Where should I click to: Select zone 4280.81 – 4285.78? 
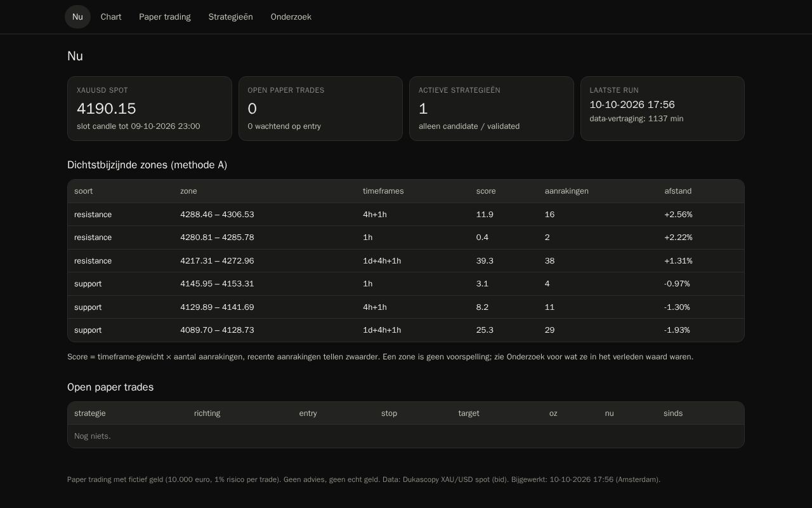point(217,237)
